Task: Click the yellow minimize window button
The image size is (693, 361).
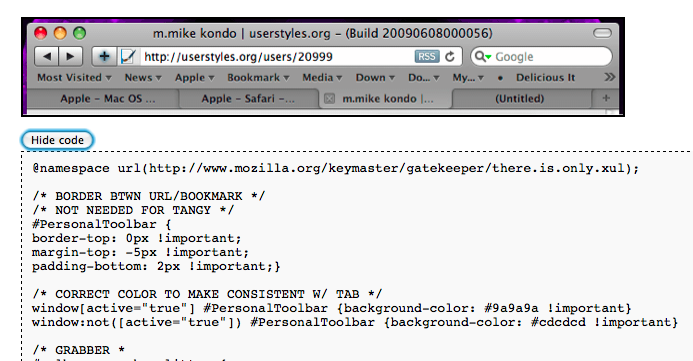Action: pyautogui.click(x=60, y=33)
